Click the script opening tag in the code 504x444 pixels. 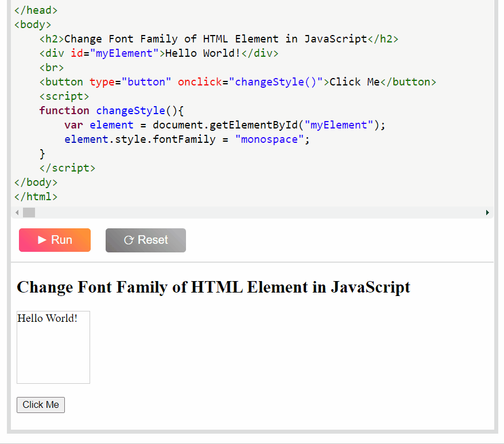click(x=64, y=96)
